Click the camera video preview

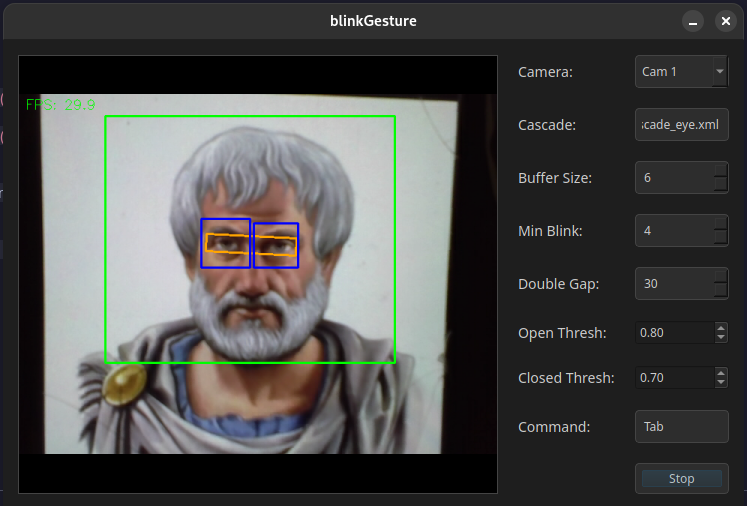(x=258, y=274)
